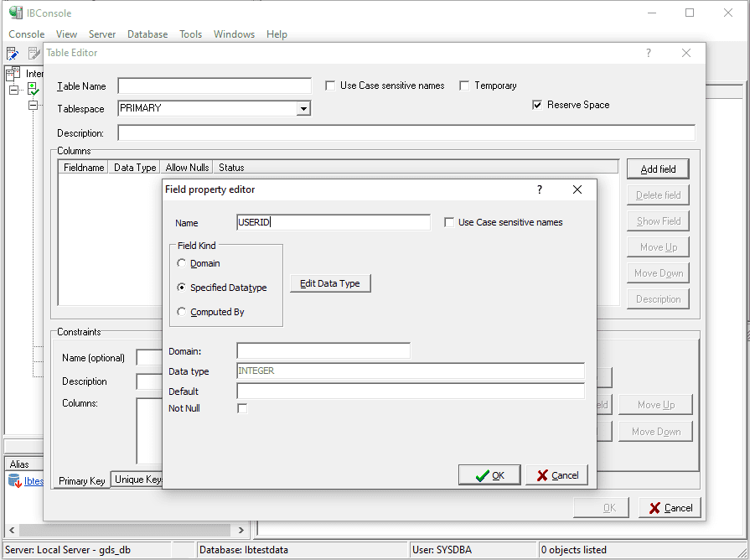Click the Add field button
This screenshot has height=560, width=750.
click(657, 169)
